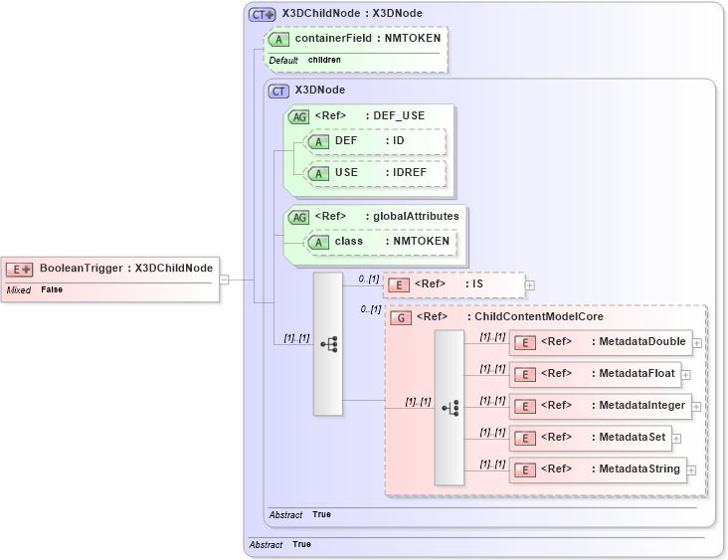Click the G icon of ChildContentModelCore
The width and height of the screenshot is (728, 560).
point(401,318)
